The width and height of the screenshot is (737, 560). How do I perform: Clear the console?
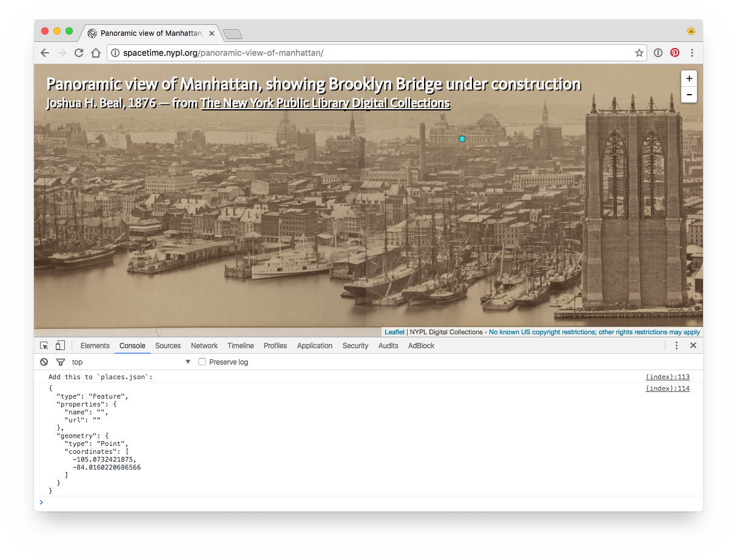pos(44,362)
